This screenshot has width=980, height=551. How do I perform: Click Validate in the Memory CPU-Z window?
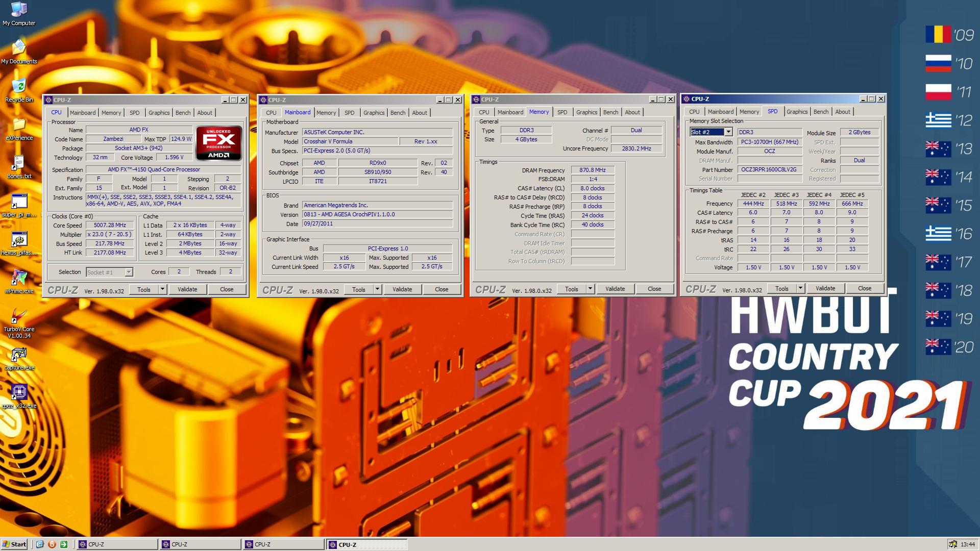(615, 289)
